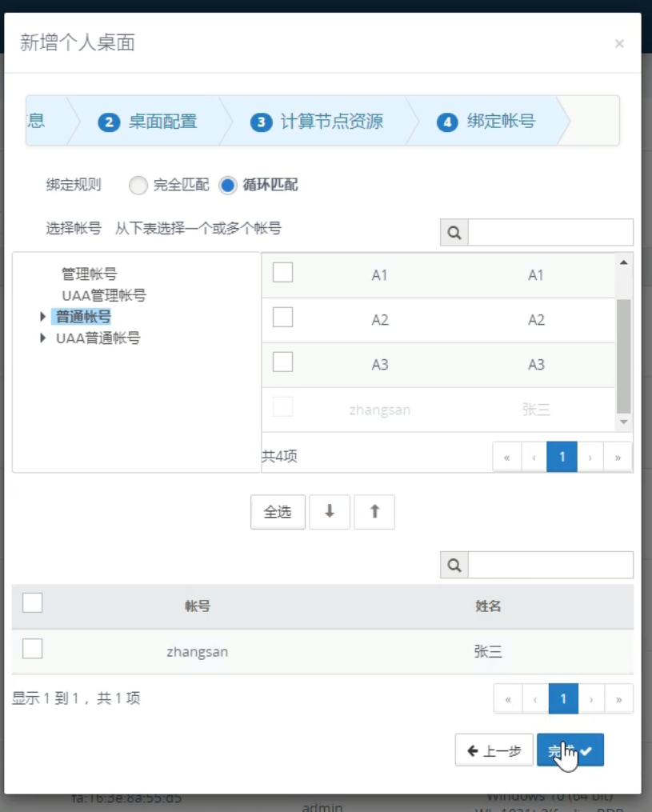Tick the checkbox for account A3

point(282,362)
